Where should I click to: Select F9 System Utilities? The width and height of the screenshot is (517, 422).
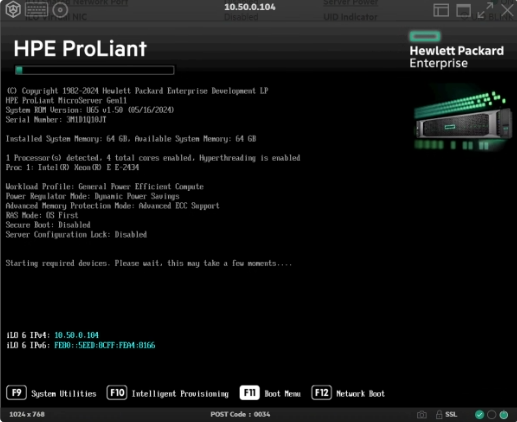(51, 393)
